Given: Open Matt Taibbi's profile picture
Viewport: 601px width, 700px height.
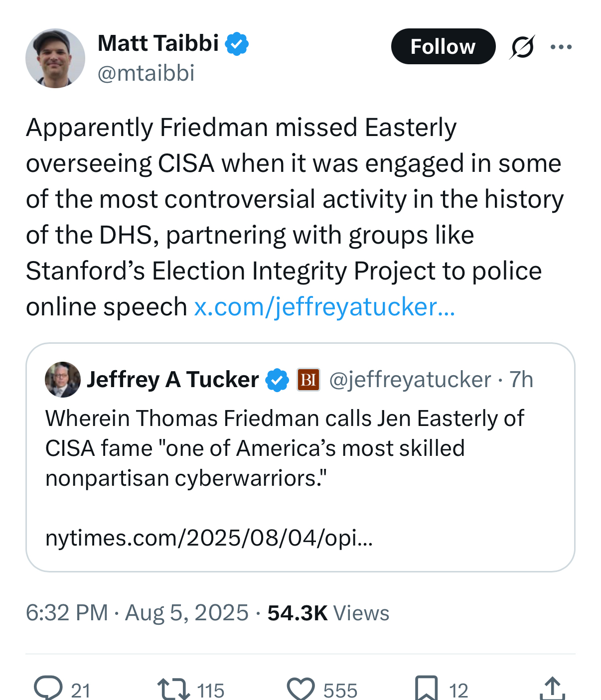Looking at the screenshot, I should [x=55, y=58].
